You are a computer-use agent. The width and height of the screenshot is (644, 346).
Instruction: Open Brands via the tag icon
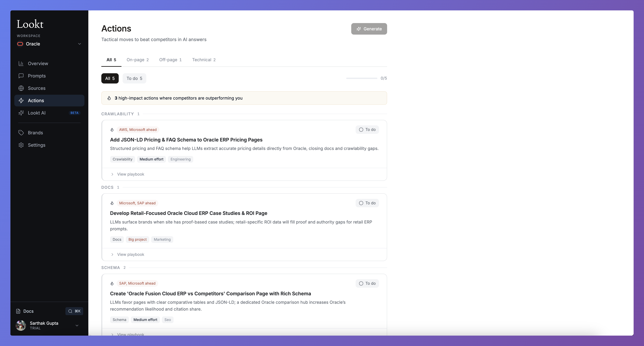21,133
